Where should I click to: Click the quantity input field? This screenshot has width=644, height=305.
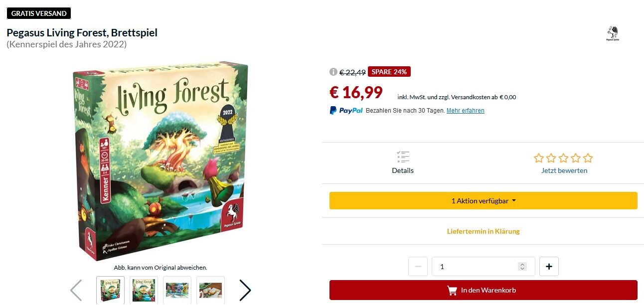pyautogui.click(x=483, y=267)
